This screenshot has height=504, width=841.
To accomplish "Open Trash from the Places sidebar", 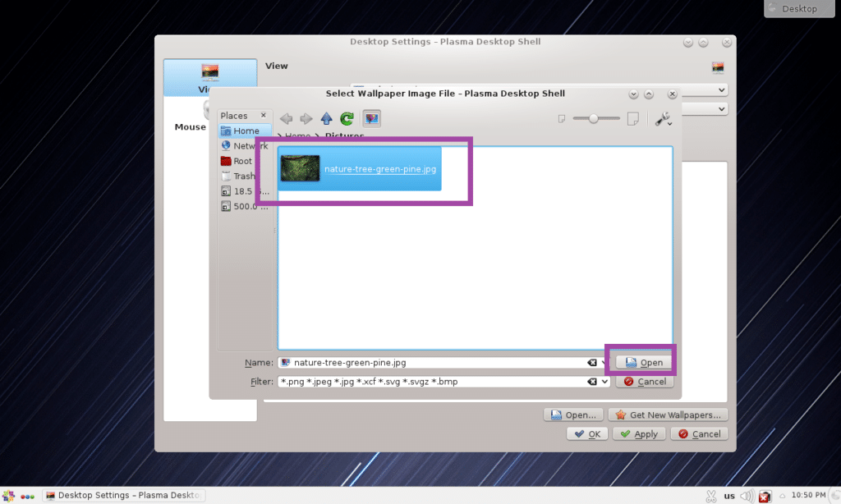I will (241, 176).
